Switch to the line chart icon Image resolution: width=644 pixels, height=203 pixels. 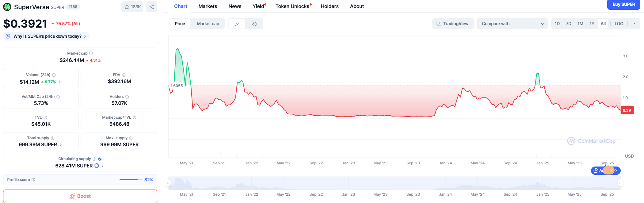237,24
